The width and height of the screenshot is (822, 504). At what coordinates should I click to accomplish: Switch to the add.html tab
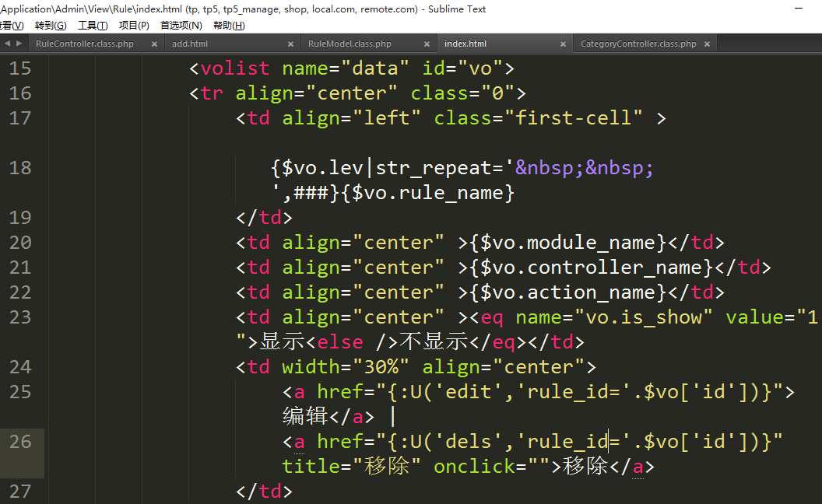[190, 44]
